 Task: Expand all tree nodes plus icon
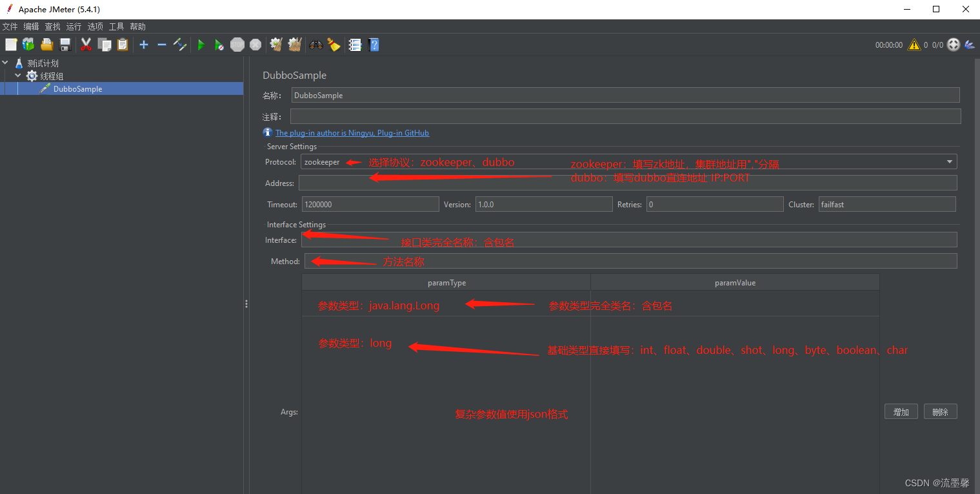(144, 45)
